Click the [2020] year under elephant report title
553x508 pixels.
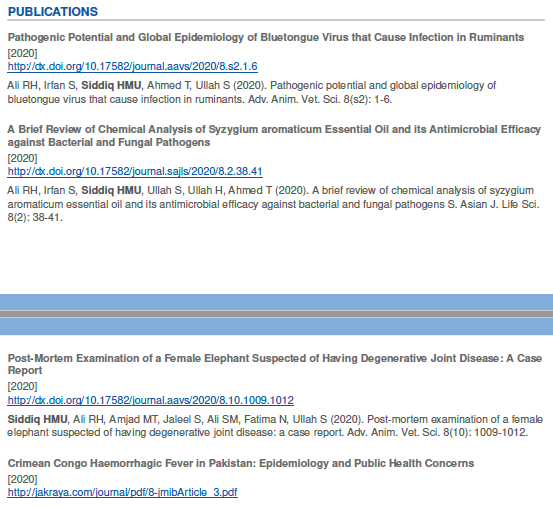coord(22,386)
